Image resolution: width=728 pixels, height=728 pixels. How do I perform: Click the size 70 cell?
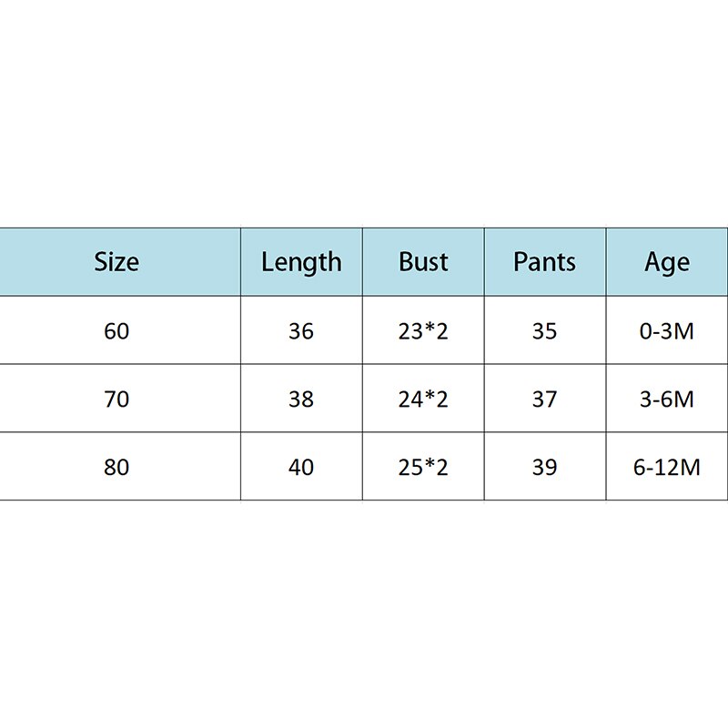pyautogui.click(x=116, y=399)
